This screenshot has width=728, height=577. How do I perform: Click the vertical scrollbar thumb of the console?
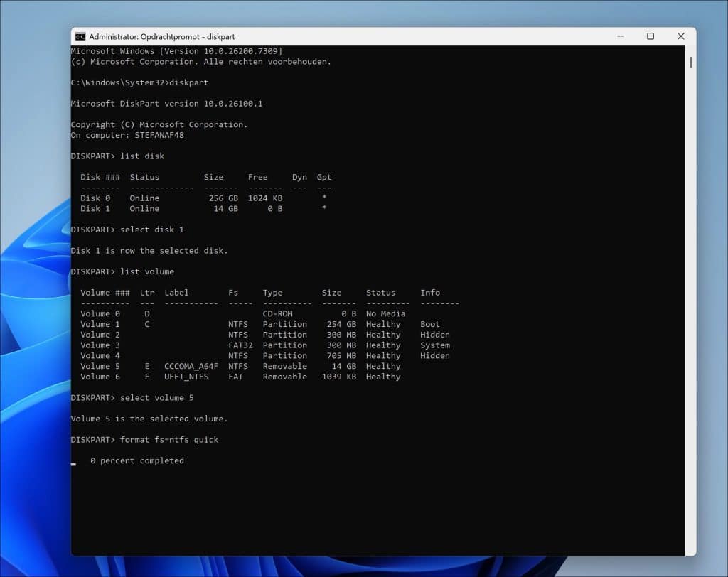[690, 61]
